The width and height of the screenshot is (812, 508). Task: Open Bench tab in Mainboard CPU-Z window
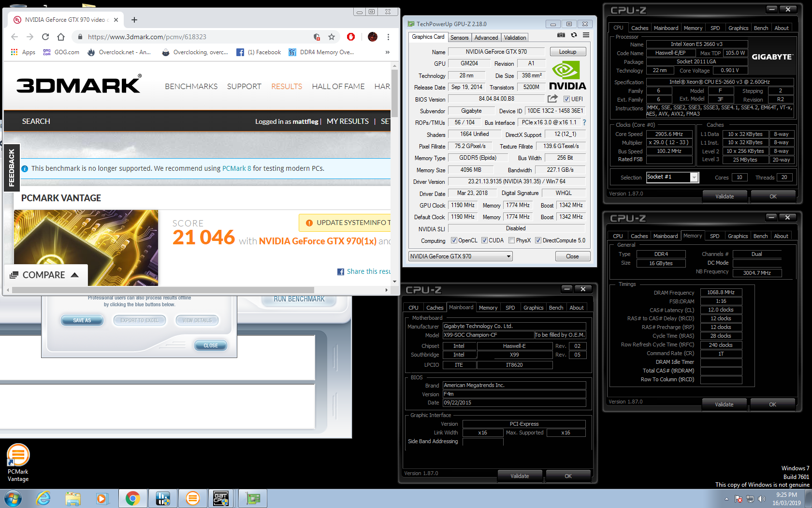coord(556,308)
